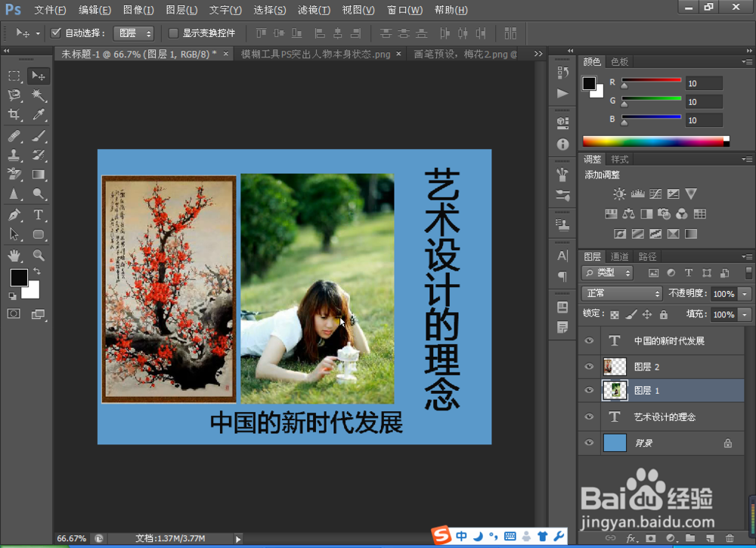Toggle Quick Mask mode
This screenshot has height=548, width=756.
(x=14, y=314)
